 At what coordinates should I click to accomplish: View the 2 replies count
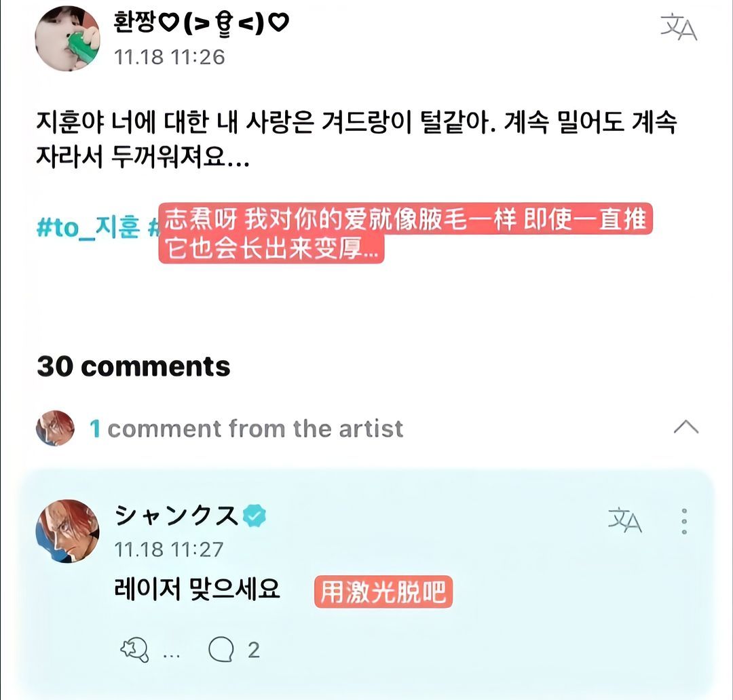click(253, 650)
